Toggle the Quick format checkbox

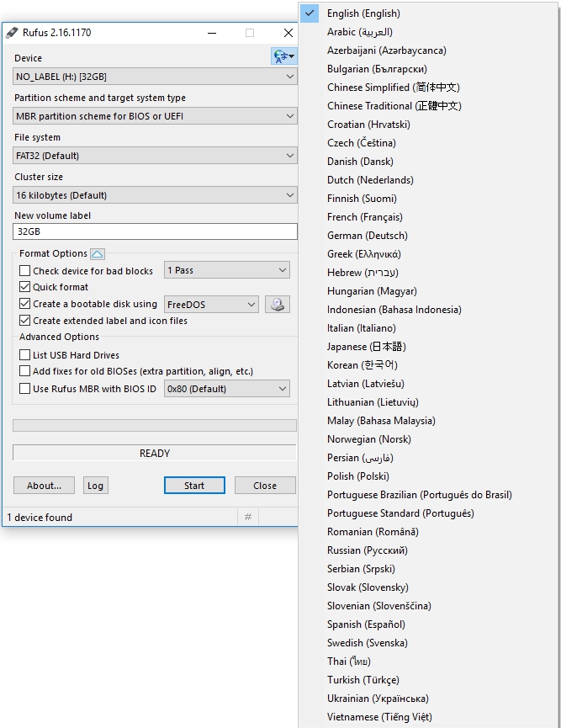coord(25,287)
